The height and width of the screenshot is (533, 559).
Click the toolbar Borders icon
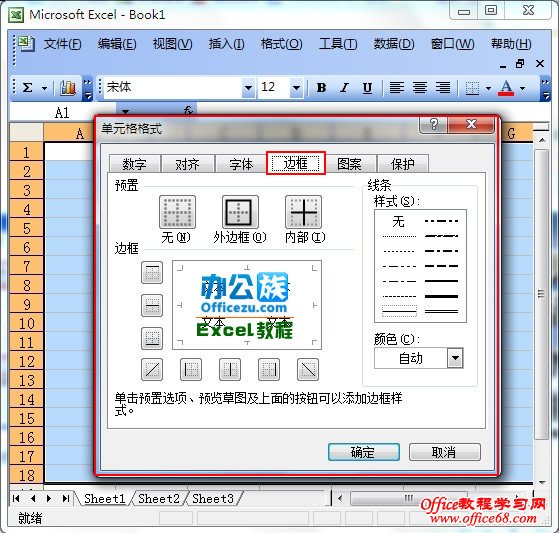coord(472,88)
